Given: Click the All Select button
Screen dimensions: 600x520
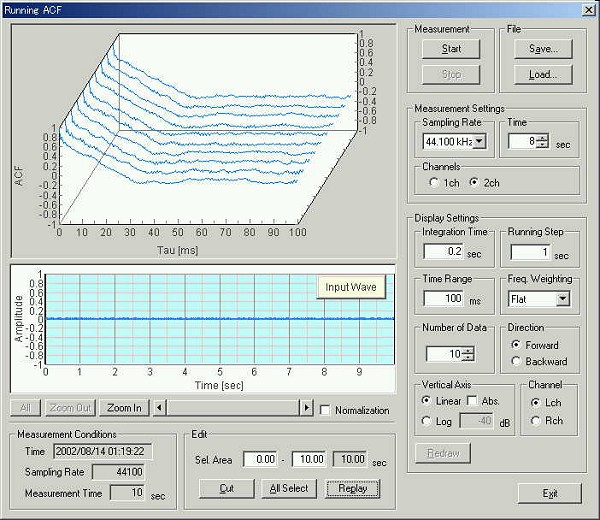Looking at the screenshot, I should click(x=290, y=488).
